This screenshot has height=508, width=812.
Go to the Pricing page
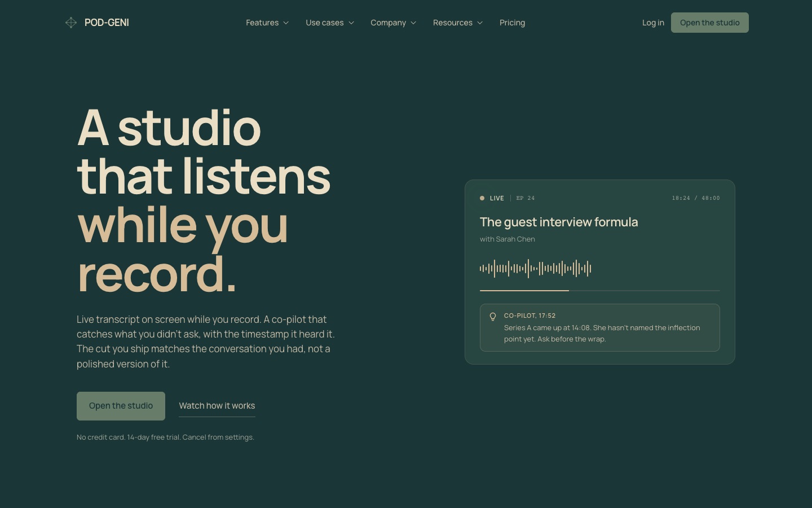[512, 23]
